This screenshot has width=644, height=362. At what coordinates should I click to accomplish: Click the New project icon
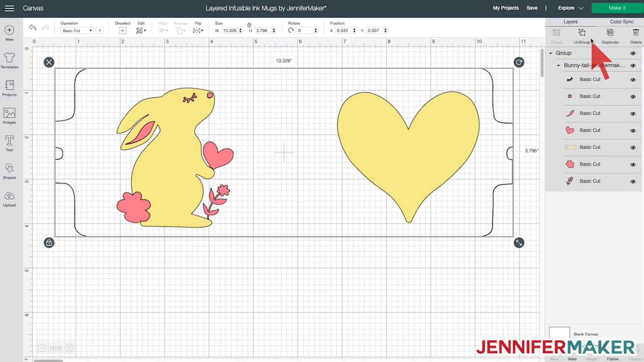click(x=9, y=30)
